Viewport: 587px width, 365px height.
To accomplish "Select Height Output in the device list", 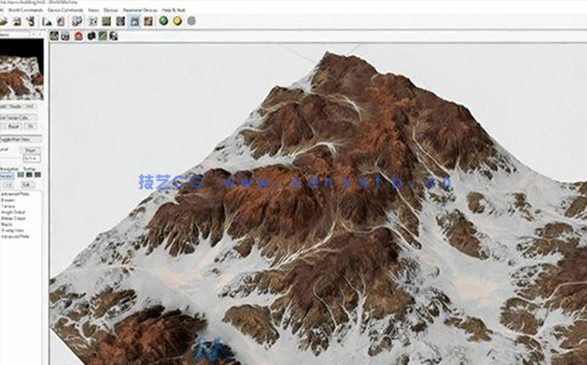I will pos(13,212).
